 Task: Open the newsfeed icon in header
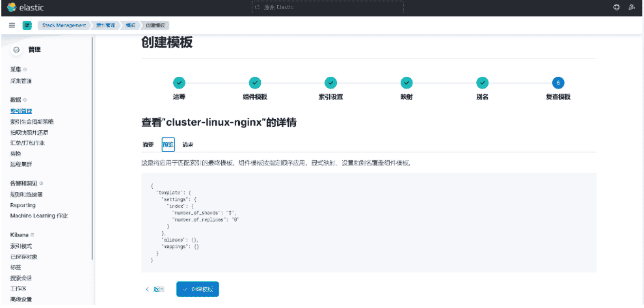click(632, 7)
